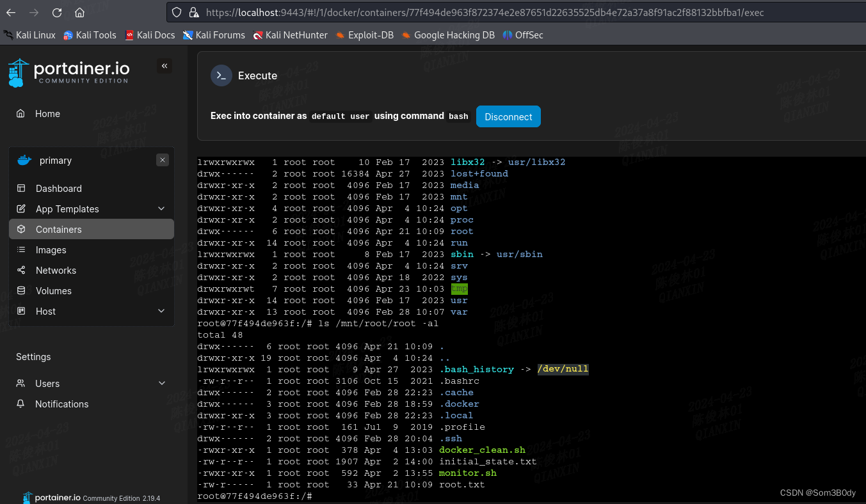This screenshot has width=866, height=504.
Task: Click the Volumes database icon
Action: click(21, 291)
